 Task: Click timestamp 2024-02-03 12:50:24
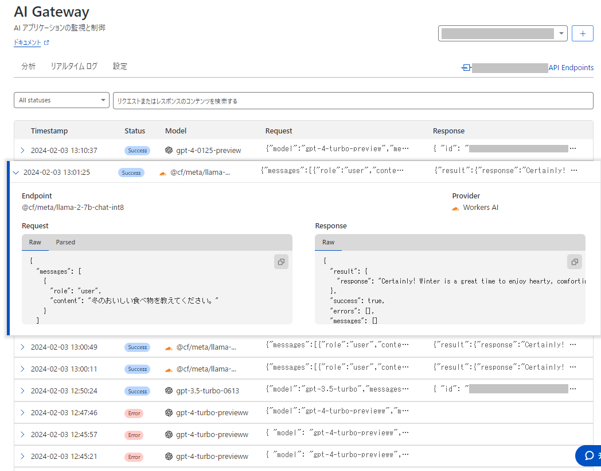[64, 391]
